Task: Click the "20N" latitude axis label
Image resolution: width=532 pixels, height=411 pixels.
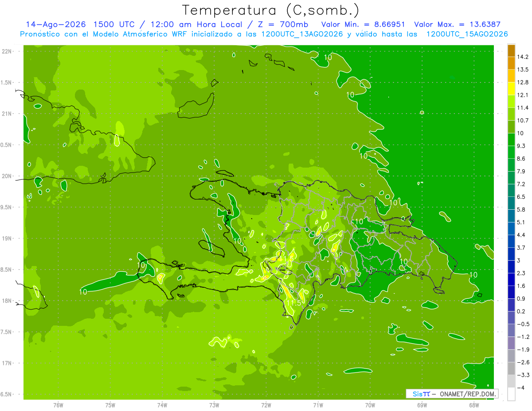Action: tap(7, 176)
